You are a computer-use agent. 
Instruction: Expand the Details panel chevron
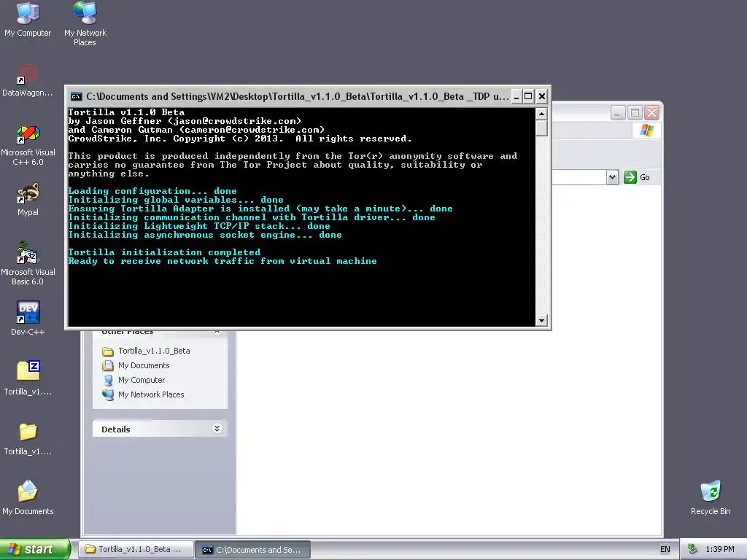(217, 429)
